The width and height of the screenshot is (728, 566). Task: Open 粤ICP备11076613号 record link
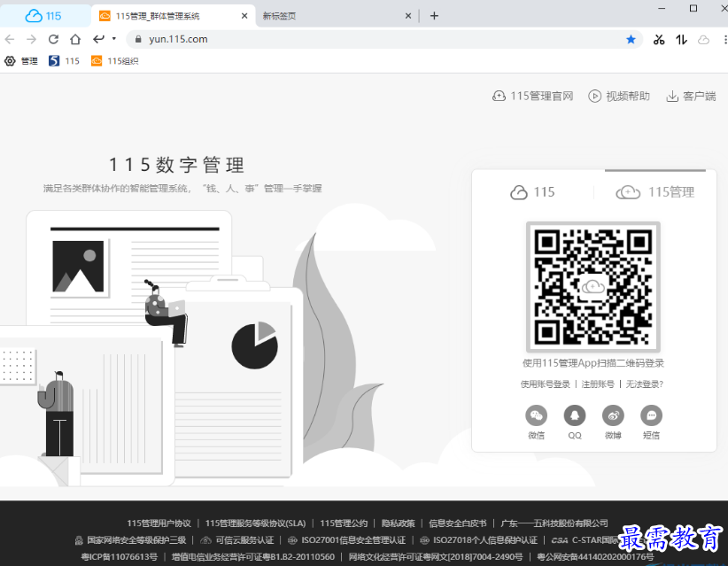tap(120, 557)
